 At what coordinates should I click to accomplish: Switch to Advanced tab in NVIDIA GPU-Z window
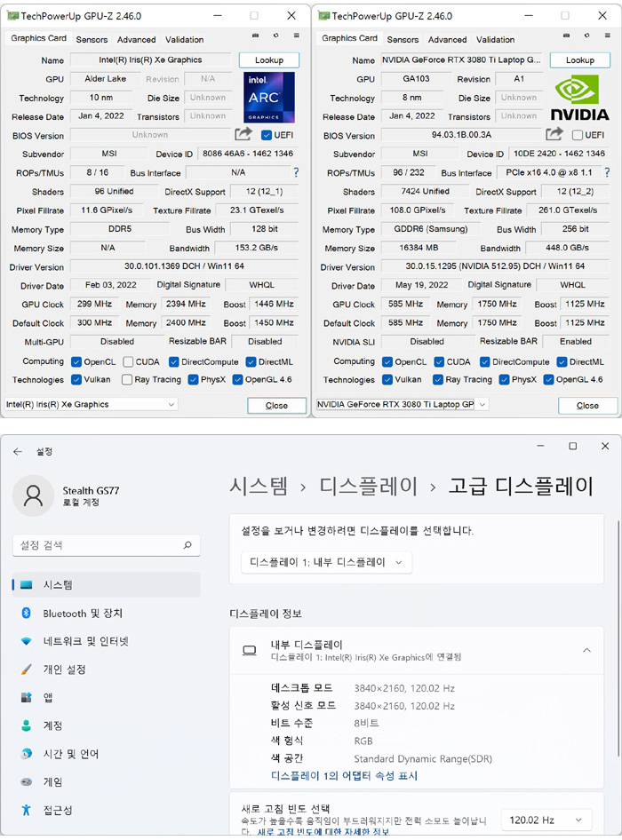[447, 40]
